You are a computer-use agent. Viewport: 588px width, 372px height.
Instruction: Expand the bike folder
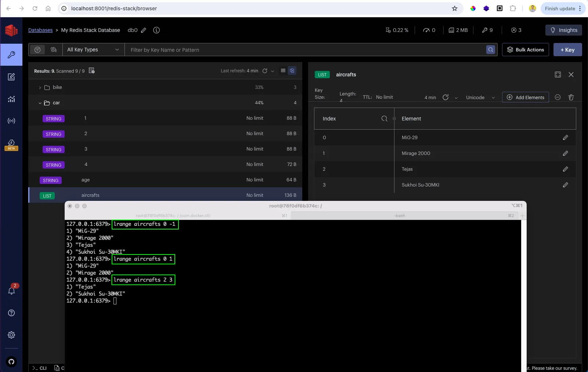40,87
